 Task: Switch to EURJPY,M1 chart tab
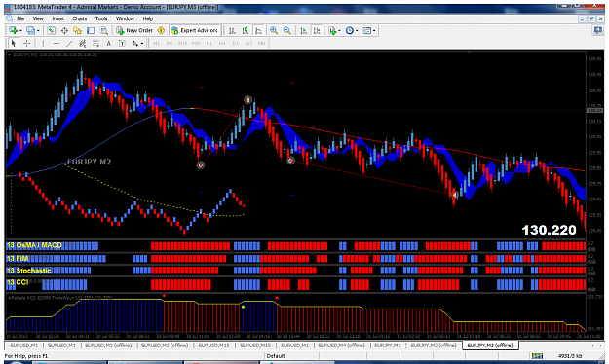[x=387, y=345]
